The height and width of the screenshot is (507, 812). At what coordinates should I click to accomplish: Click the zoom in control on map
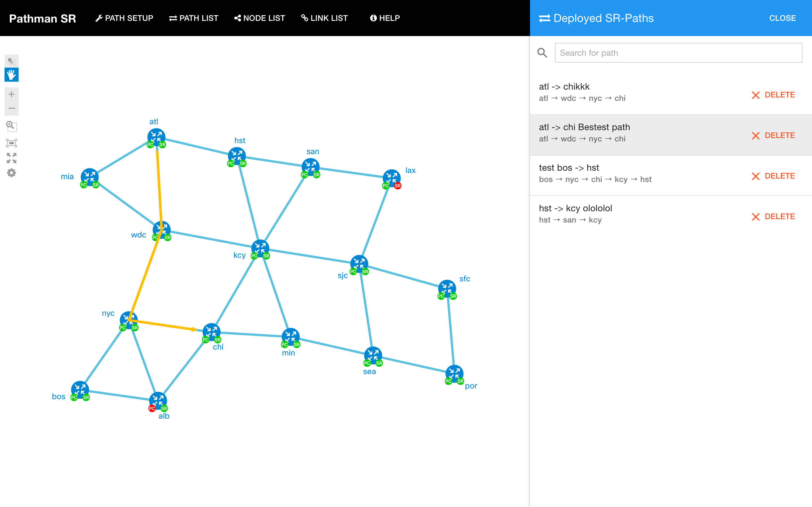point(12,94)
